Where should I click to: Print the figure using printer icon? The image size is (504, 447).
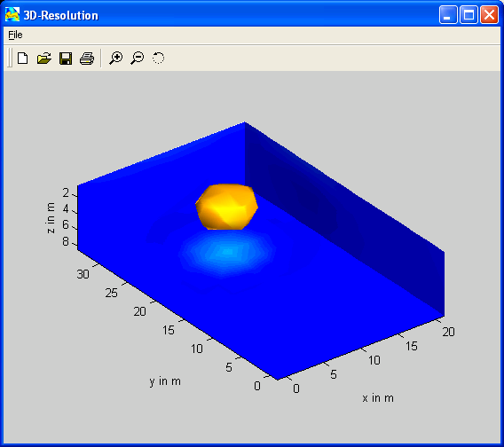coord(87,59)
